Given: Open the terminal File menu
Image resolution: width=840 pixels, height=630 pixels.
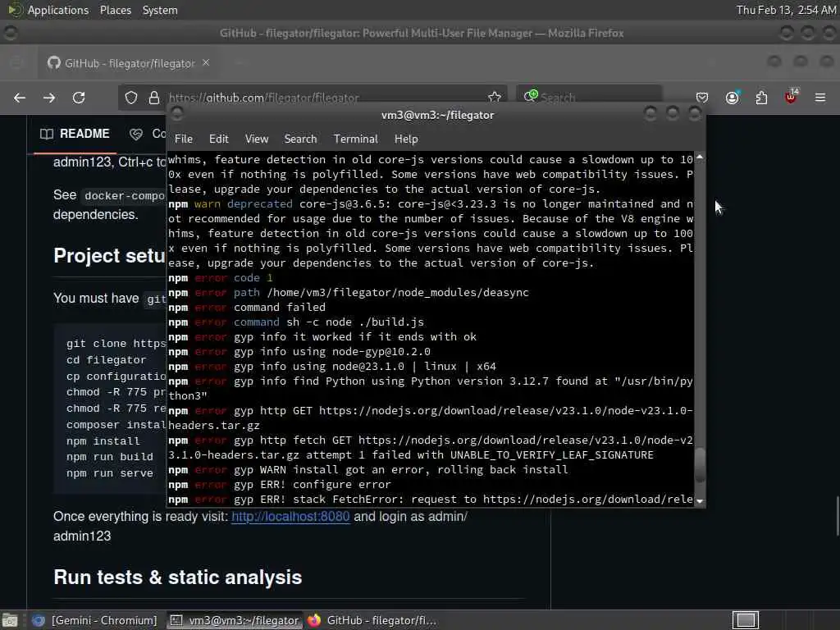Looking at the screenshot, I should coord(183,139).
